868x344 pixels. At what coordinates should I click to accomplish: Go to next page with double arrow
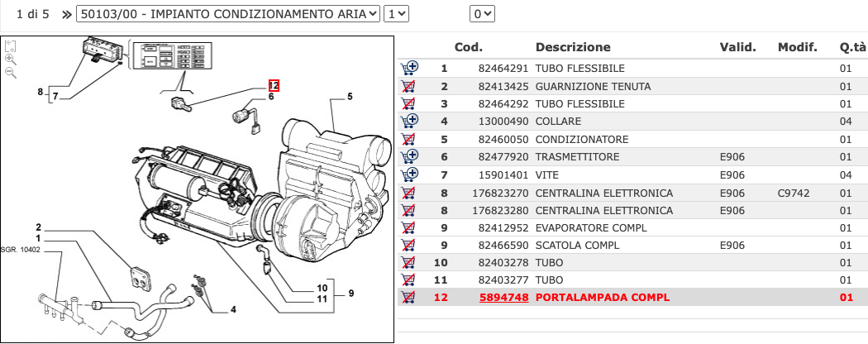coord(66,14)
